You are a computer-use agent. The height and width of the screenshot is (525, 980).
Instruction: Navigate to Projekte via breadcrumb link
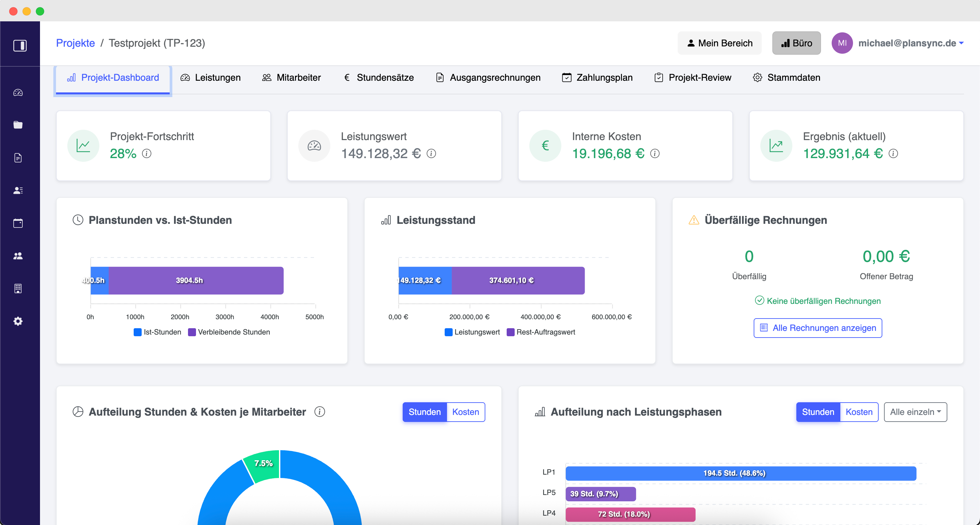click(75, 43)
